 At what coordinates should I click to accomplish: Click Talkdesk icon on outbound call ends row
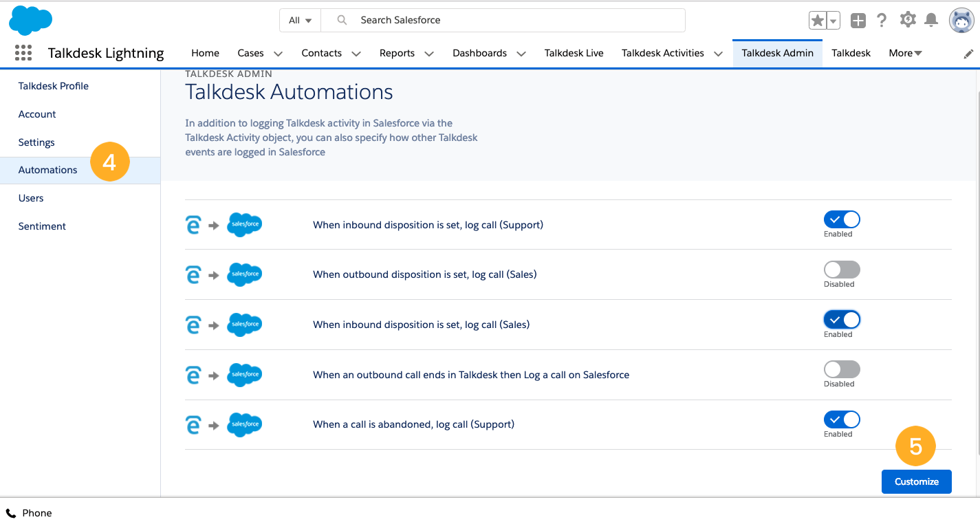(x=193, y=375)
